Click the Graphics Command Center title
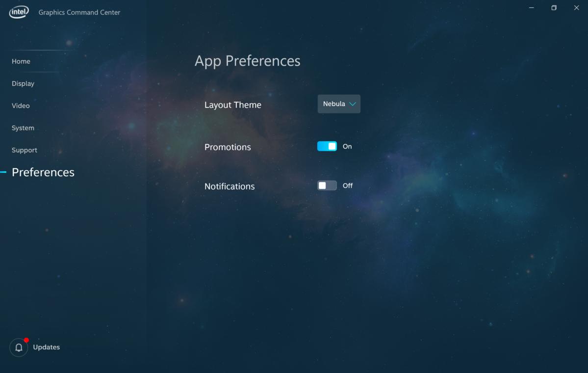 (79, 12)
